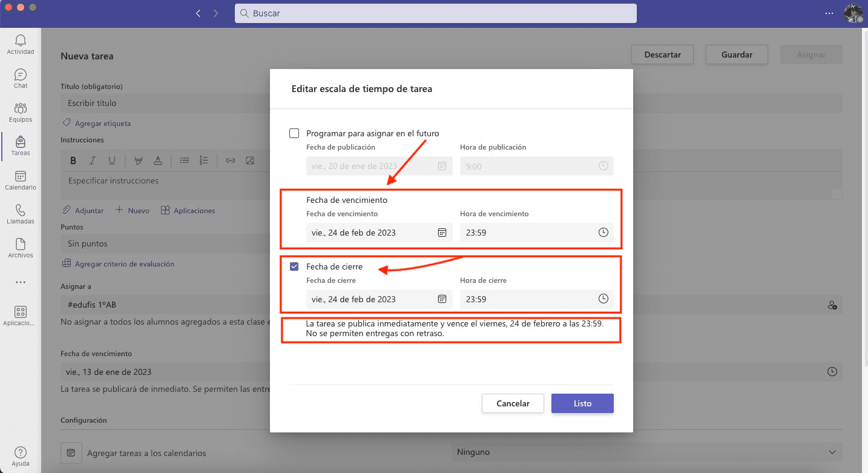Viewport: 868px width, 473px height.
Task: Uncheck the Fecha de cierre checkbox
Action: (294, 266)
